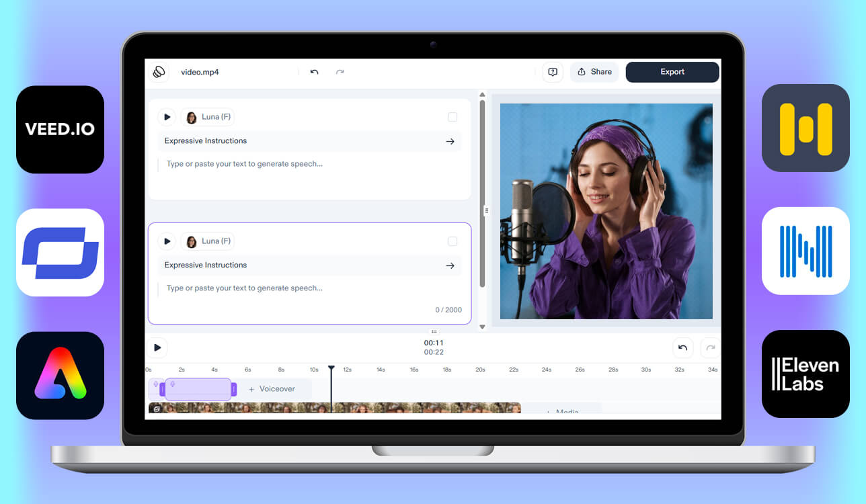Click the yellow bars app icon
This screenshot has height=504, width=866.
pos(805,128)
